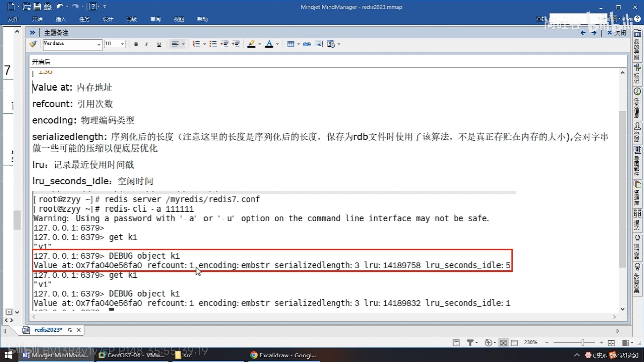Click 关闭 to close the notes pane
Screen dimensions: 644x362
(x=617, y=33)
